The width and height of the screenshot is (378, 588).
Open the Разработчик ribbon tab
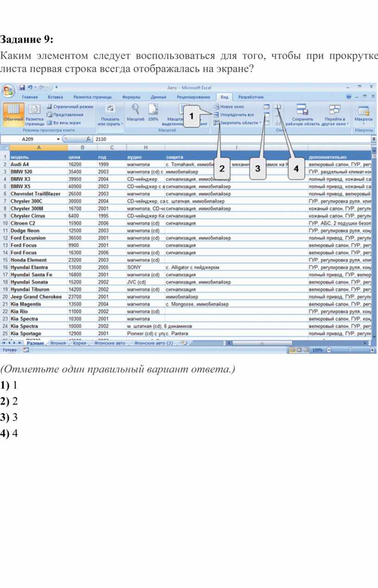[251, 97]
